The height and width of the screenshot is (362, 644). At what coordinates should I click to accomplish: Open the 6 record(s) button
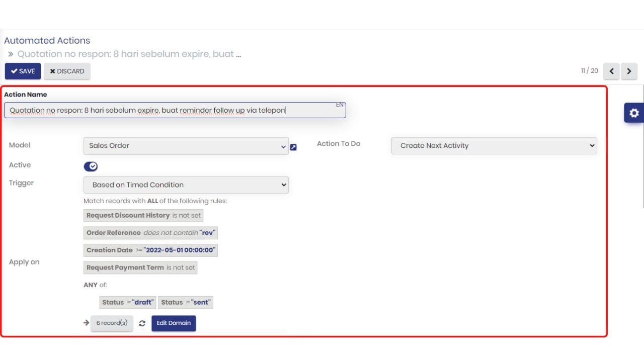[112, 323]
